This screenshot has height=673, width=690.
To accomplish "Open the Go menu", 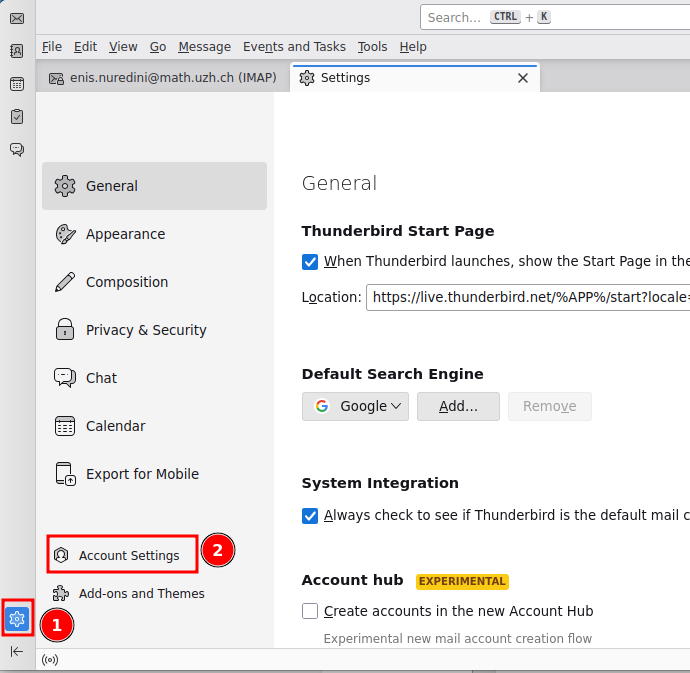I will point(158,47).
